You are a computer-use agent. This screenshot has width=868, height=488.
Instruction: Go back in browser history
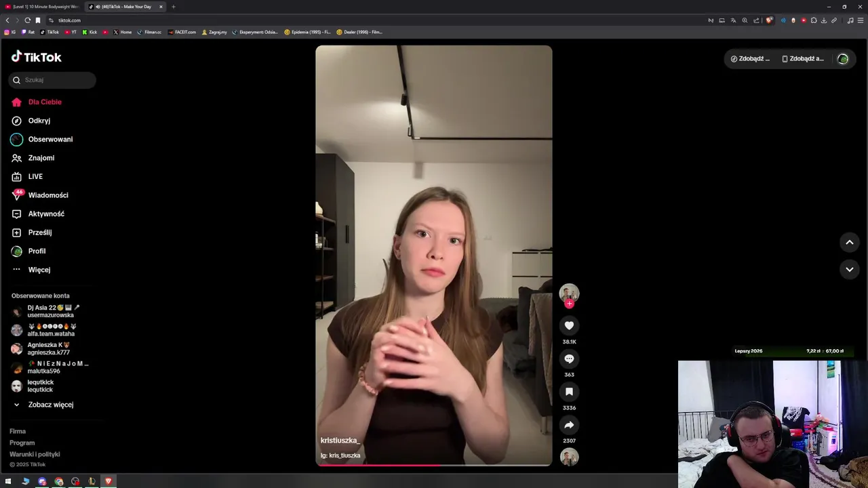[7, 20]
